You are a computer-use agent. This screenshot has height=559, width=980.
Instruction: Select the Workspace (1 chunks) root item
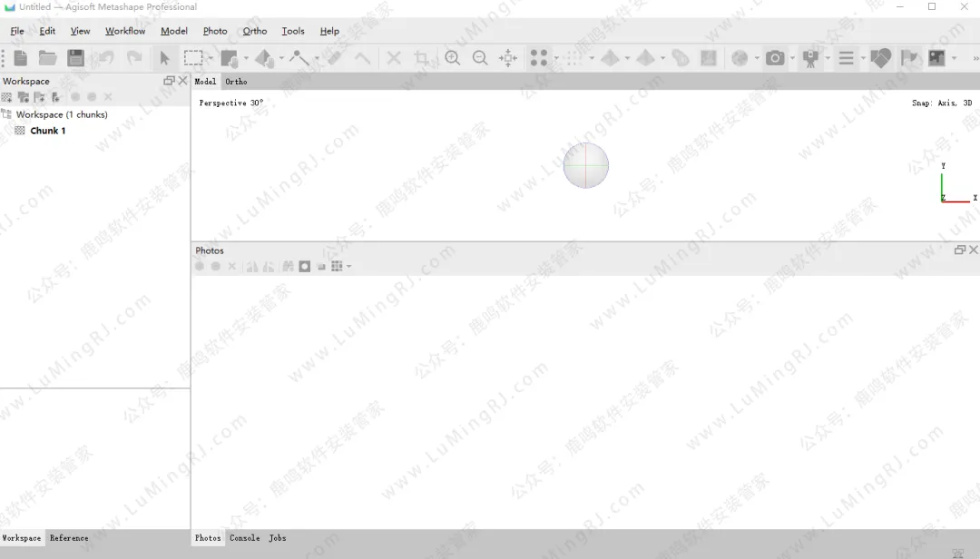pos(62,114)
